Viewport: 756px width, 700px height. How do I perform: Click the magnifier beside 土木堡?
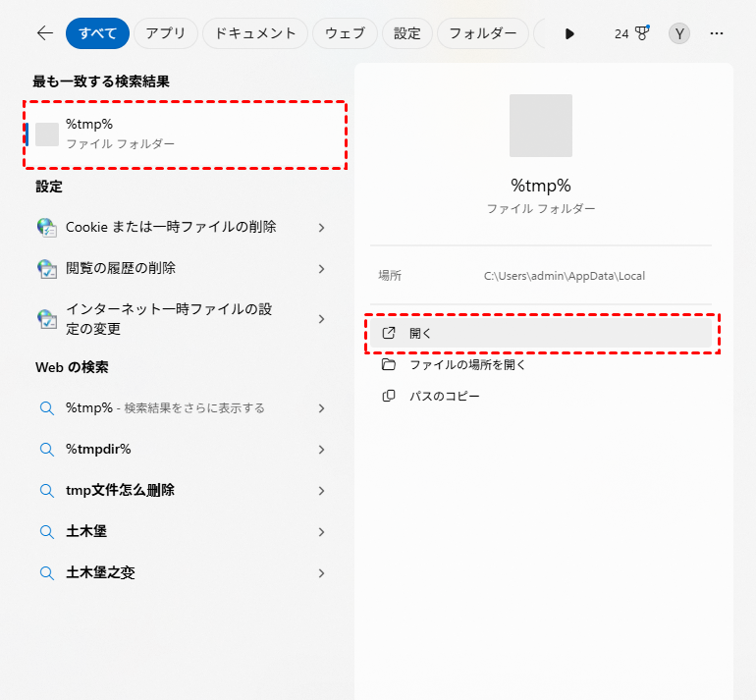pyautogui.click(x=47, y=532)
